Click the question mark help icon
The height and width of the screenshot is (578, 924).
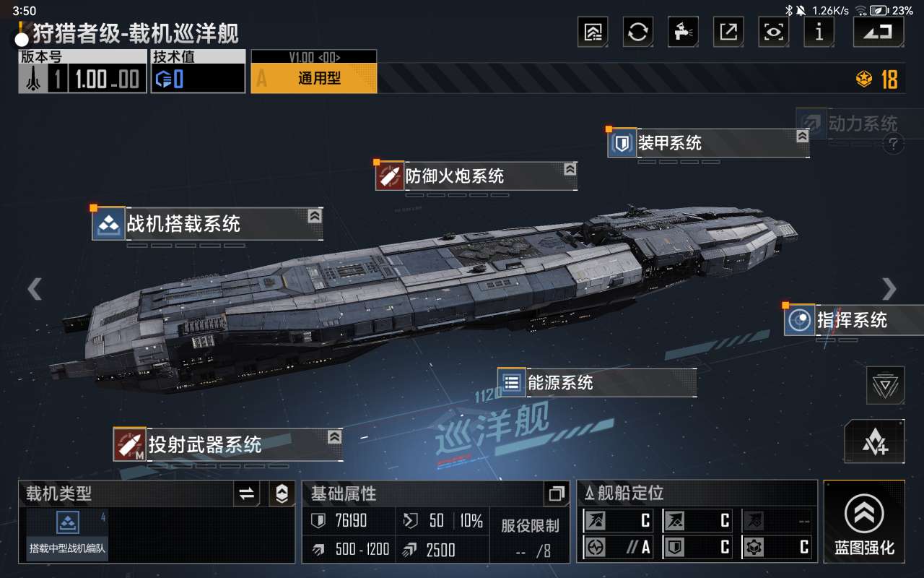click(894, 144)
